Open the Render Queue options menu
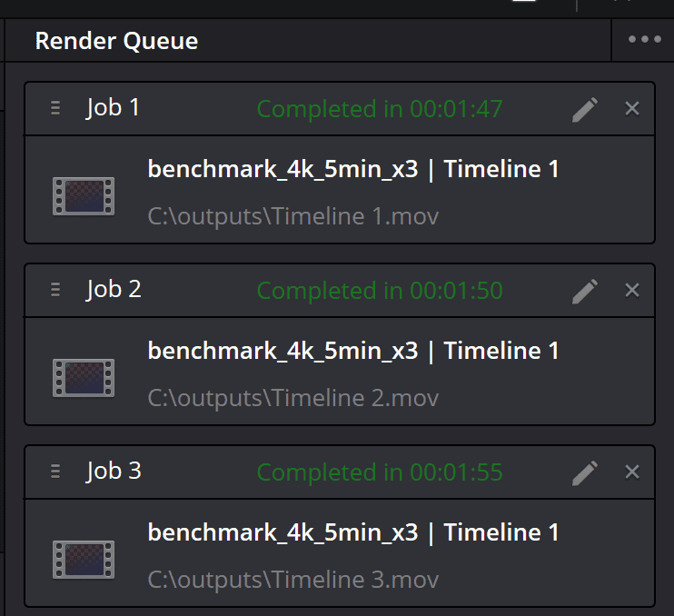The height and width of the screenshot is (616, 674). [x=644, y=40]
